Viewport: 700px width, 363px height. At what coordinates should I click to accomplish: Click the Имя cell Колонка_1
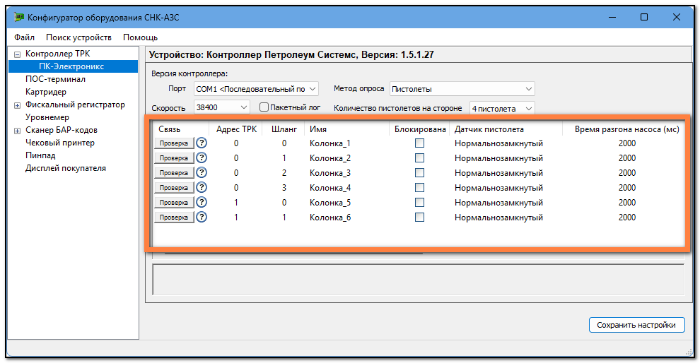pyautogui.click(x=330, y=143)
